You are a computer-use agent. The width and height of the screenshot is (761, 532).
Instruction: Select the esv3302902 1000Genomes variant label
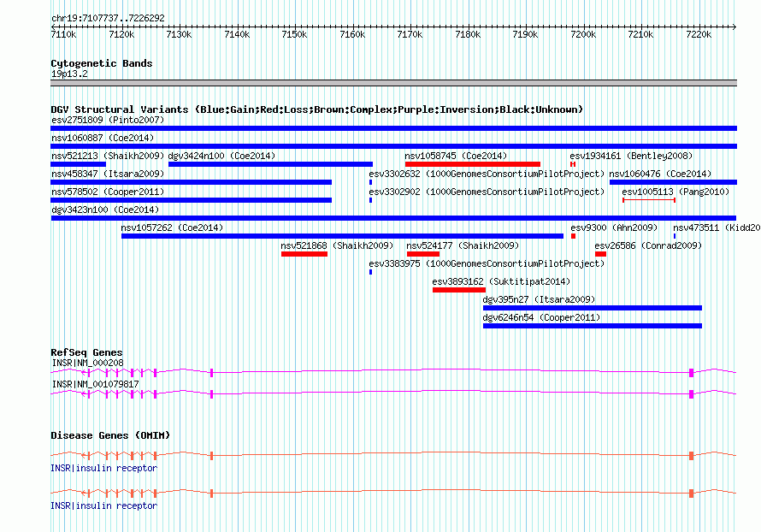point(487,192)
